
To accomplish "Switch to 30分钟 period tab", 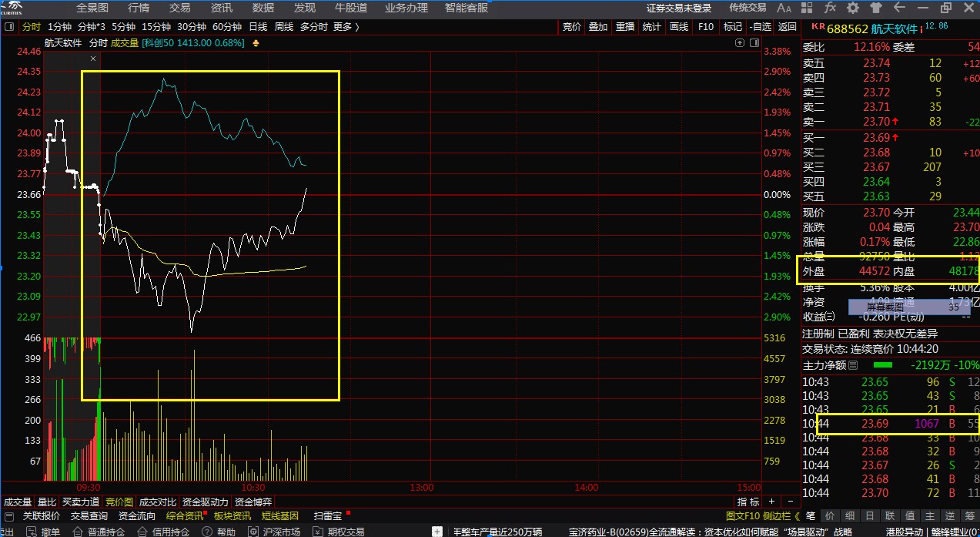I will tap(192, 27).
